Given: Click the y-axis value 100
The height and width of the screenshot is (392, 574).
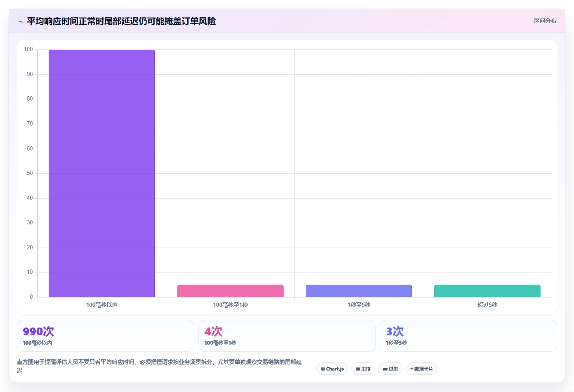Looking at the screenshot, I should coord(28,49).
